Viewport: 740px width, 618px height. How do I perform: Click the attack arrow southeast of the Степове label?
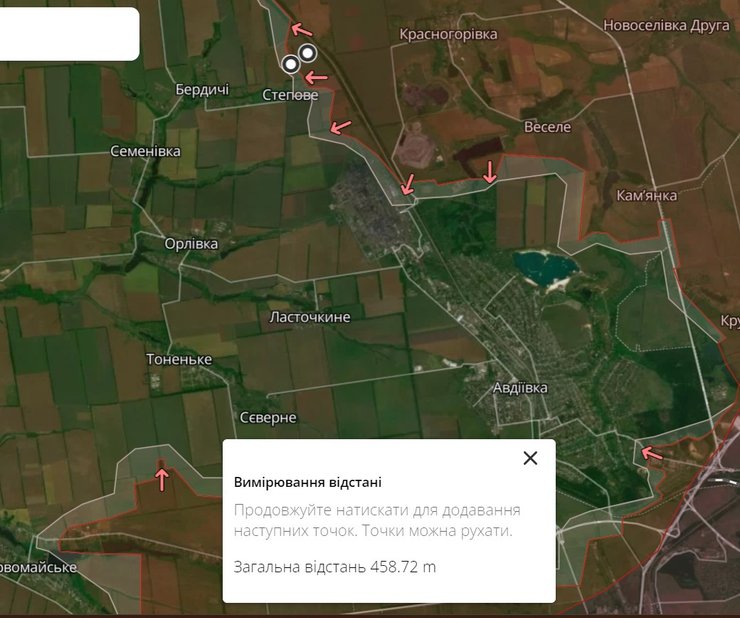pyautogui.click(x=341, y=126)
